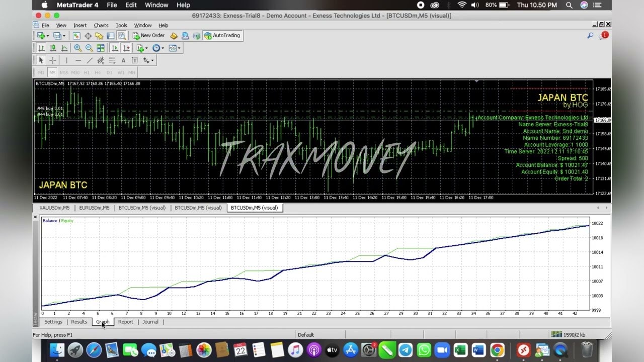
Task: Open the tester Results tab
Action: 79,322
